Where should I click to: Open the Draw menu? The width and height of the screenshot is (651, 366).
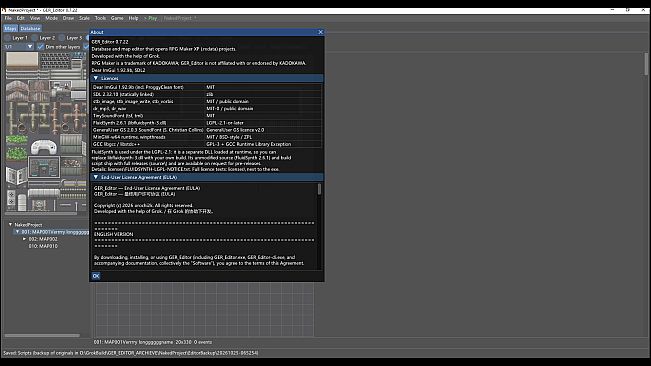pyautogui.click(x=68, y=18)
